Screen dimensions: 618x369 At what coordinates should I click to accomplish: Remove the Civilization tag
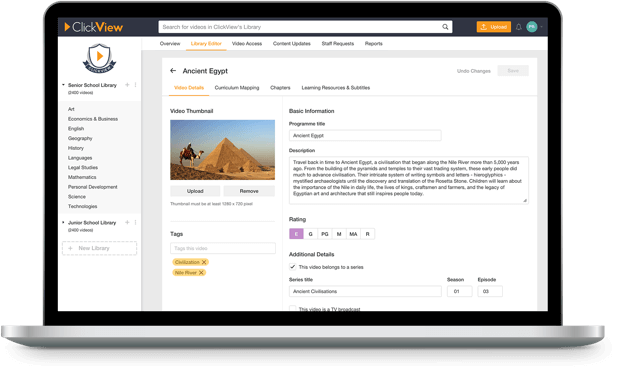204,262
